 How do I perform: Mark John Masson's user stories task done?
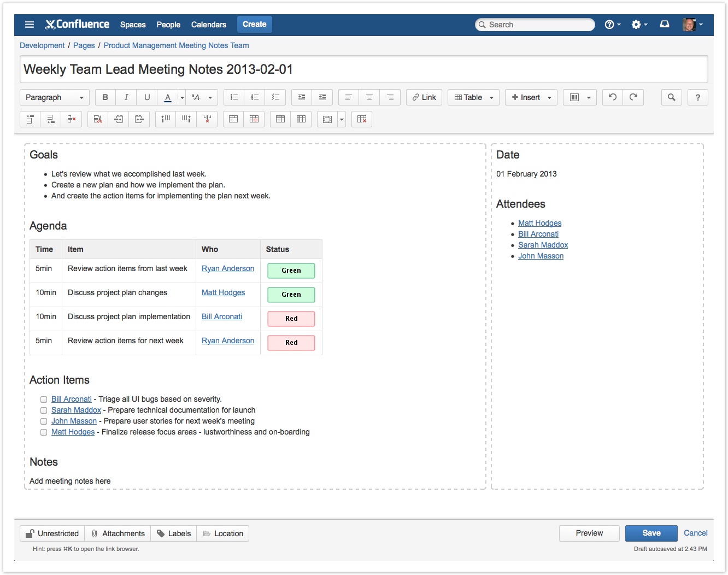44,421
